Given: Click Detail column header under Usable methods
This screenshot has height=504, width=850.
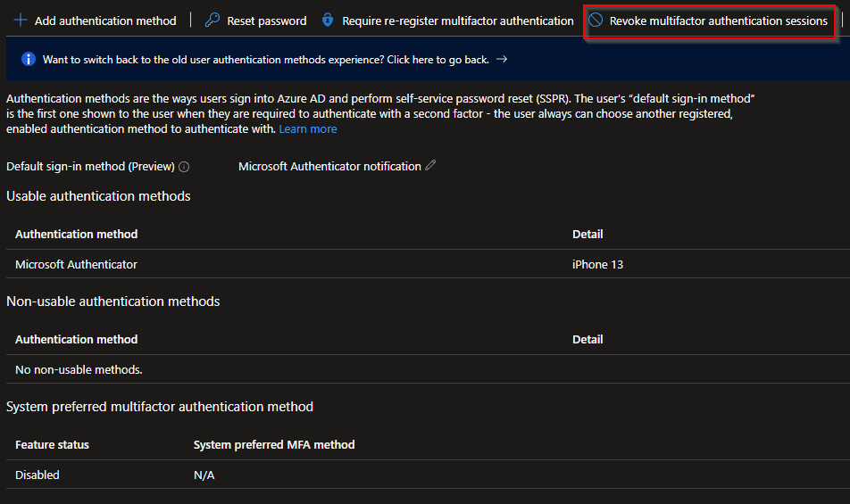Looking at the screenshot, I should (x=587, y=234).
